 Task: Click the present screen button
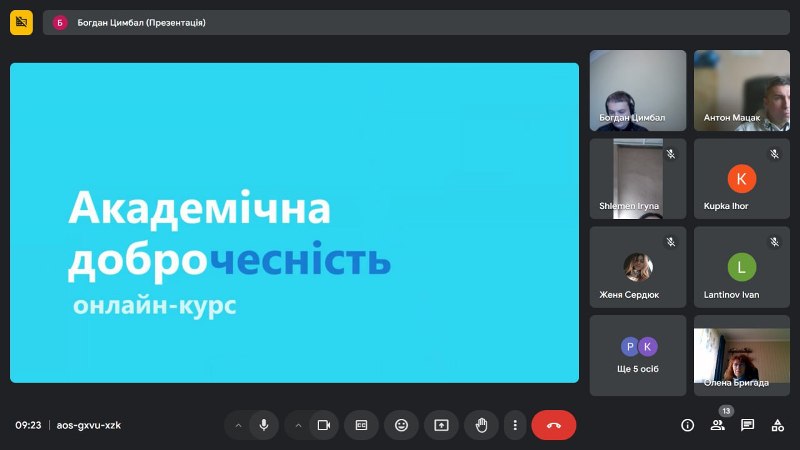tap(441, 425)
